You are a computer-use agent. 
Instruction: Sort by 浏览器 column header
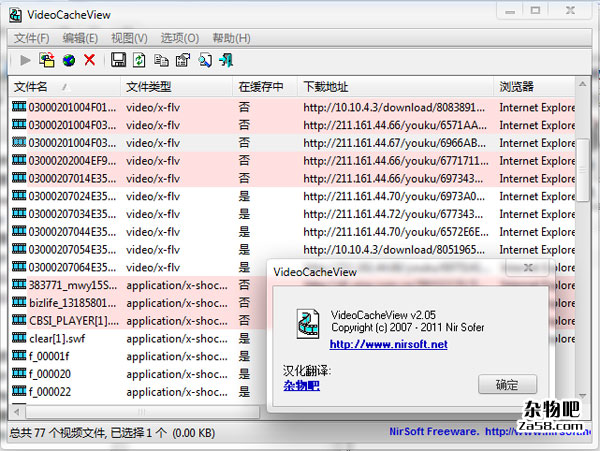pos(534,87)
